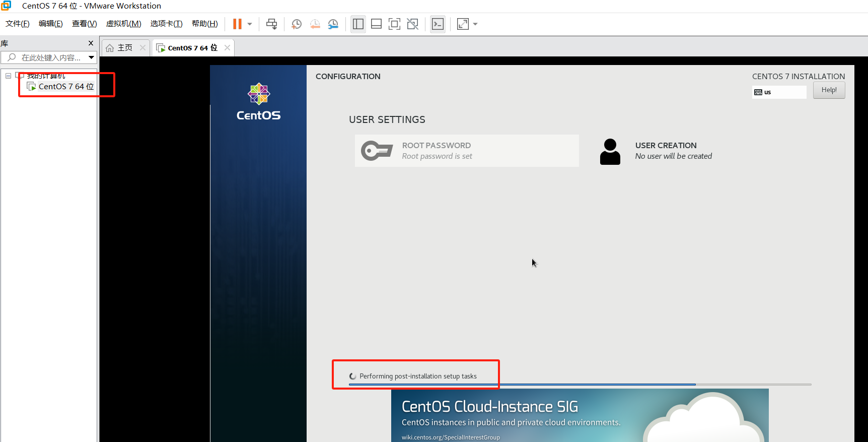Take a snapshot of this virtual machine

click(297, 24)
